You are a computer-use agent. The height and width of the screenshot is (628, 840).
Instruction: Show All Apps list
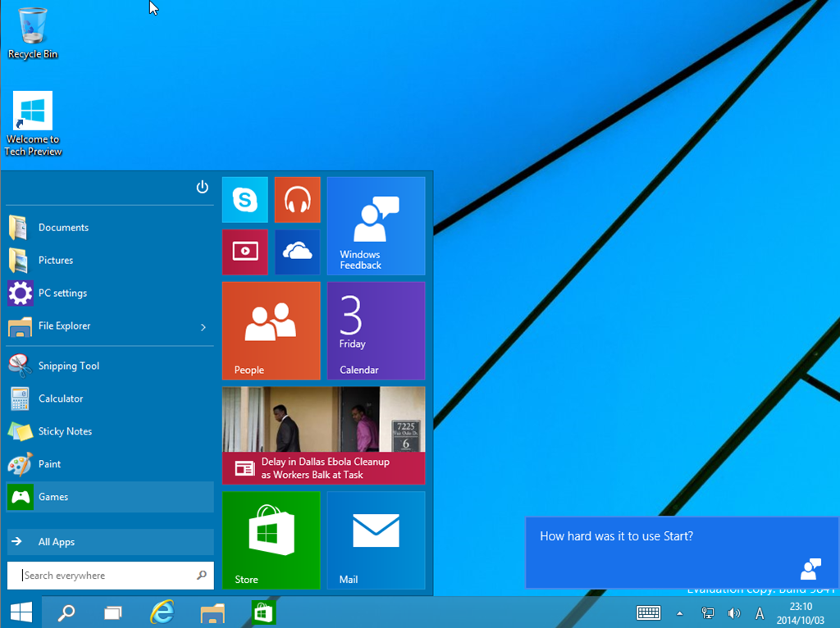pos(110,542)
